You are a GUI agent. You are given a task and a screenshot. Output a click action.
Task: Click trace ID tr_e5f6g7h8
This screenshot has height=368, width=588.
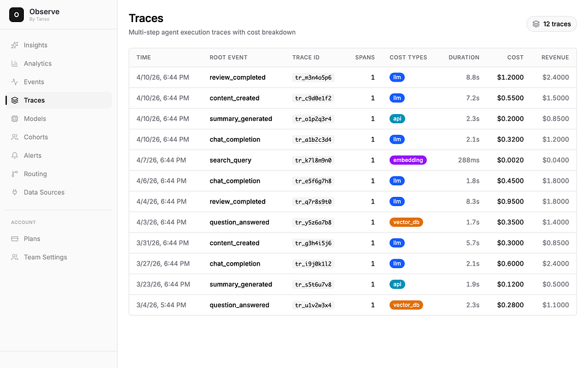(x=313, y=181)
